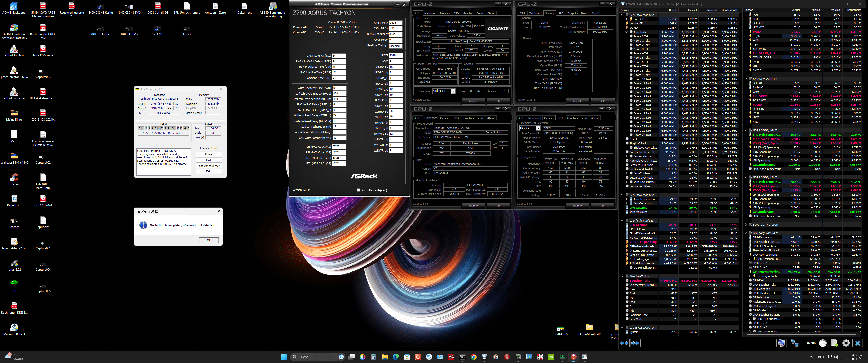This screenshot has height=363, width=868.
Task: Open Calculator from taskbar
Action: coord(373,357)
